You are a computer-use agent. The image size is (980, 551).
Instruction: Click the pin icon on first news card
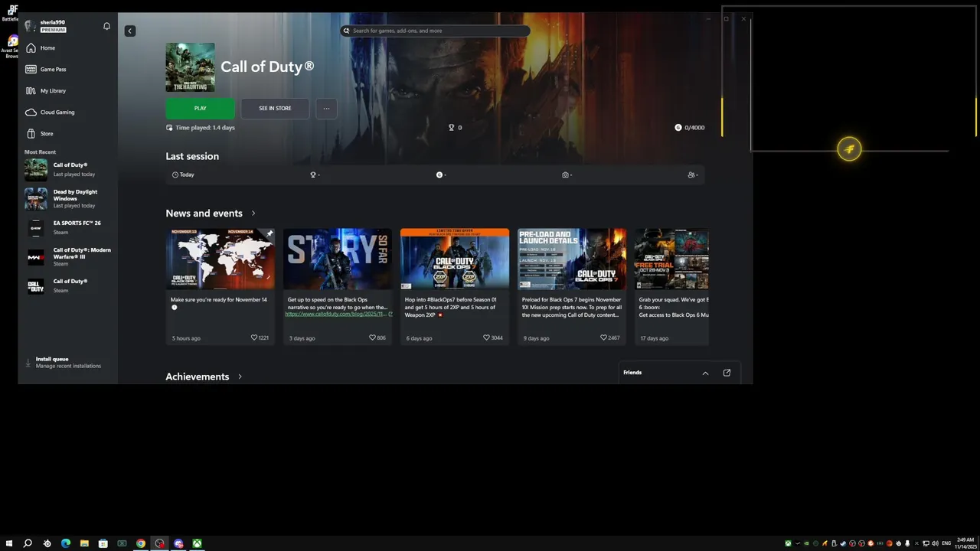click(269, 233)
